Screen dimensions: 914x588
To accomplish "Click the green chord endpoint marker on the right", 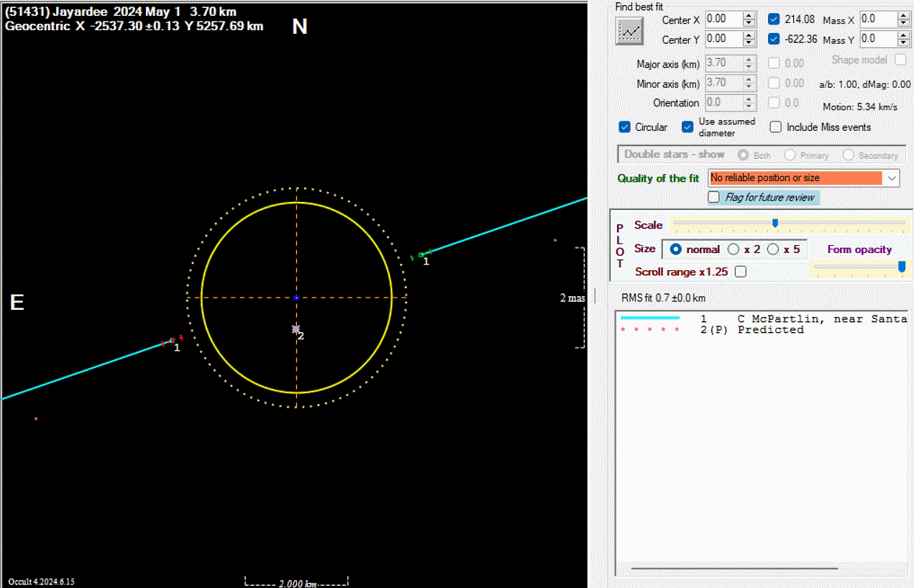I will click(421, 254).
